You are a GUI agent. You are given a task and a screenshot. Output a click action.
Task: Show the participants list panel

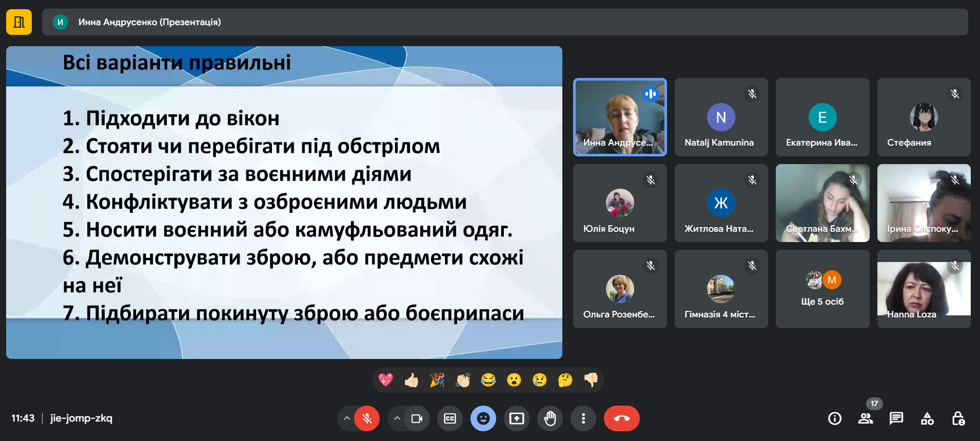pyautogui.click(x=866, y=418)
